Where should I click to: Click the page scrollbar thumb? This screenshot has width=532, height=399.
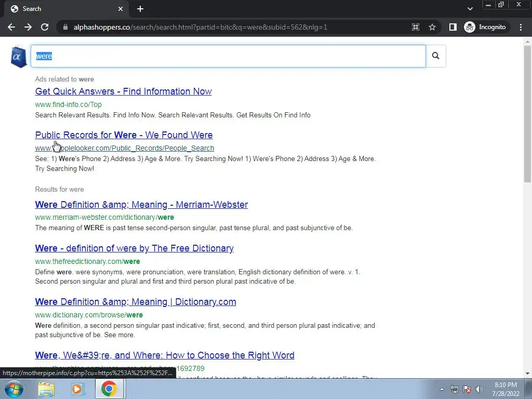527,114
